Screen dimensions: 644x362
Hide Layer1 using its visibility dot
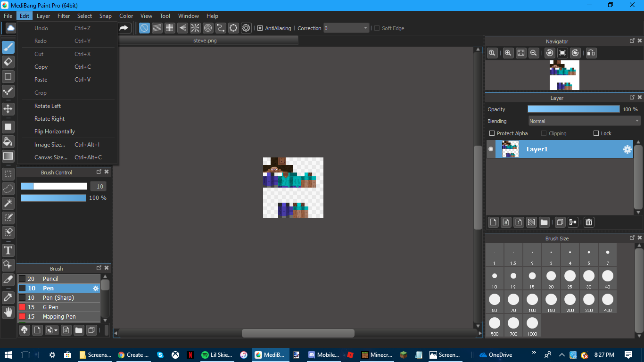point(491,149)
